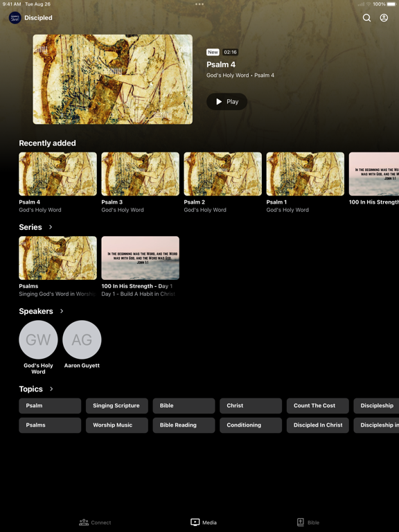Check the battery status icon
This screenshot has height=532, width=399.
coord(391,4)
